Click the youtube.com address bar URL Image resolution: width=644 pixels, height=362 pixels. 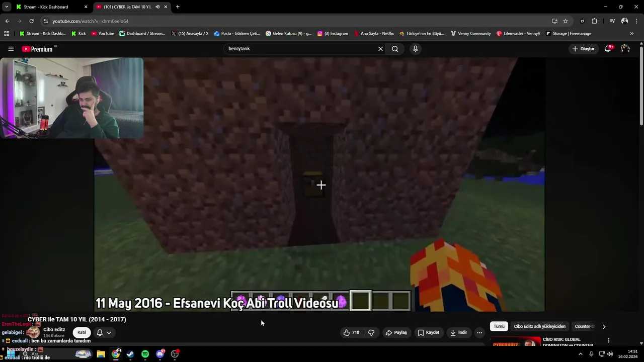(x=91, y=21)
